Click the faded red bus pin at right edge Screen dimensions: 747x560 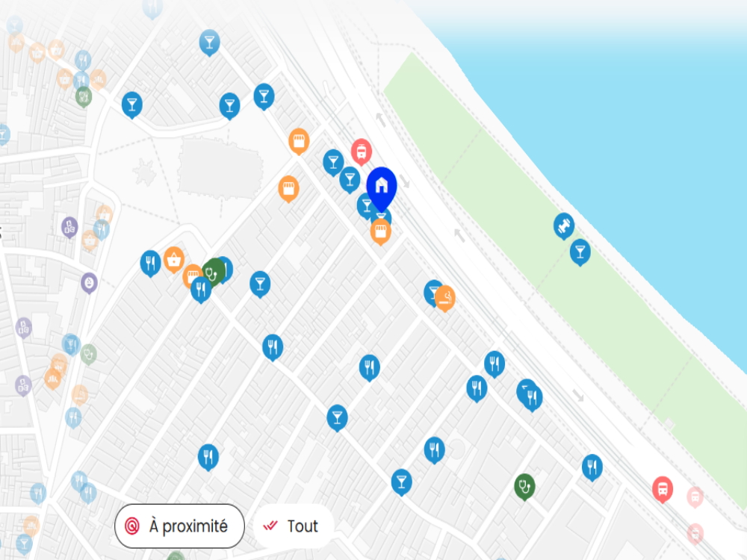coord(695,497)
